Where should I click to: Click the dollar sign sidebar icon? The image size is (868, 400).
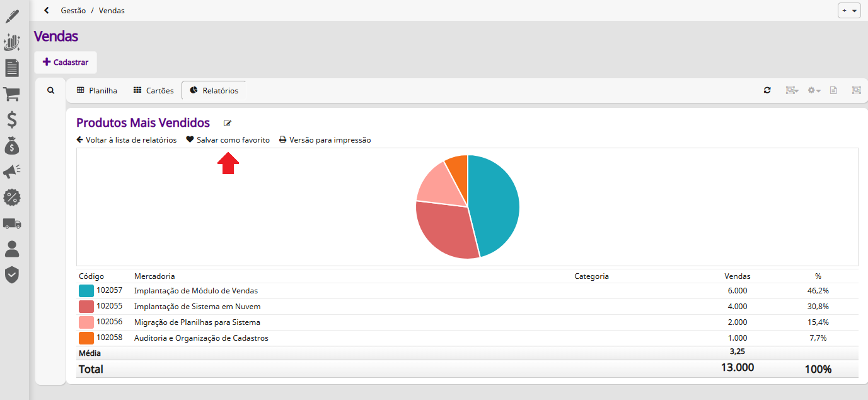11,120
